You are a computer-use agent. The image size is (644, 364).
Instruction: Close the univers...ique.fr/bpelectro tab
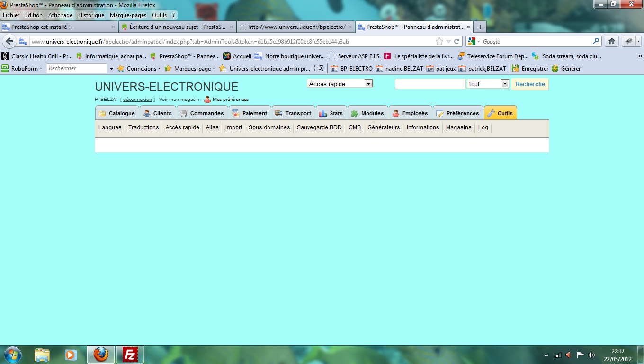coord(350,27)
